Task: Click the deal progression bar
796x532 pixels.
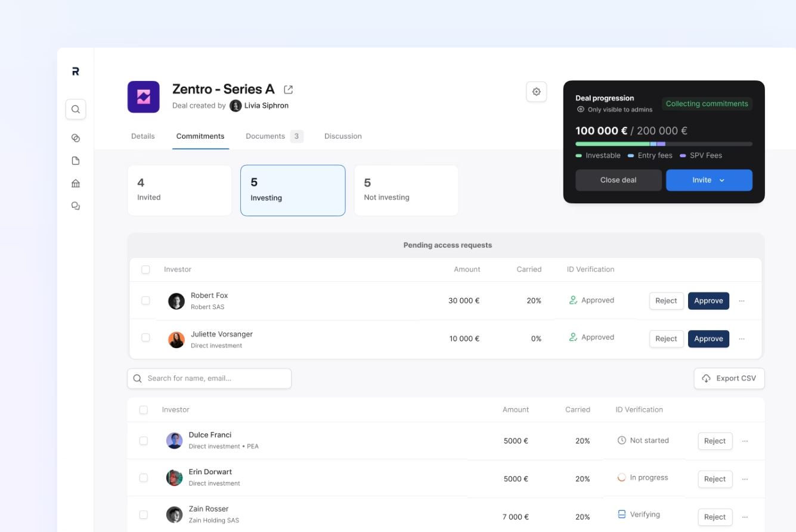Action: (663, 144)
